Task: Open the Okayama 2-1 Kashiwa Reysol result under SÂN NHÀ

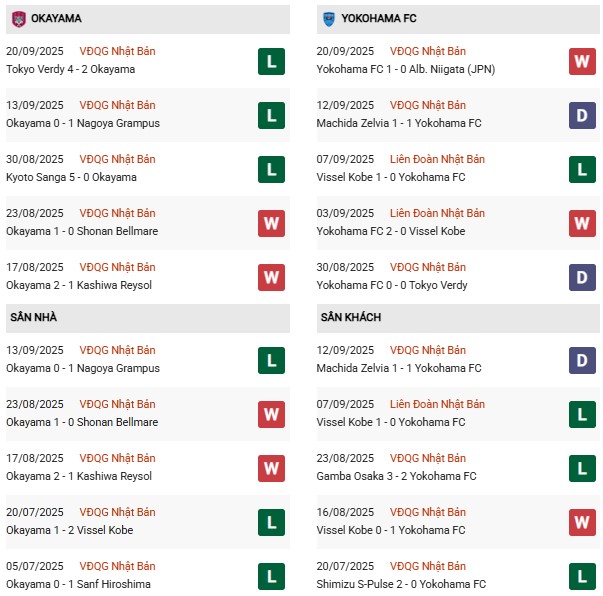Action: coord(79,476)
